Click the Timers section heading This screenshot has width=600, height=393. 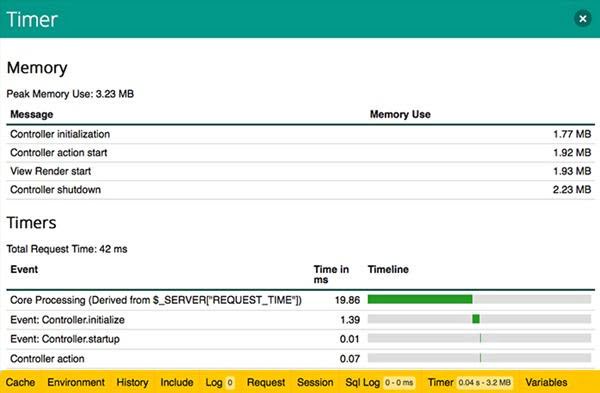[x=31, y=223]
